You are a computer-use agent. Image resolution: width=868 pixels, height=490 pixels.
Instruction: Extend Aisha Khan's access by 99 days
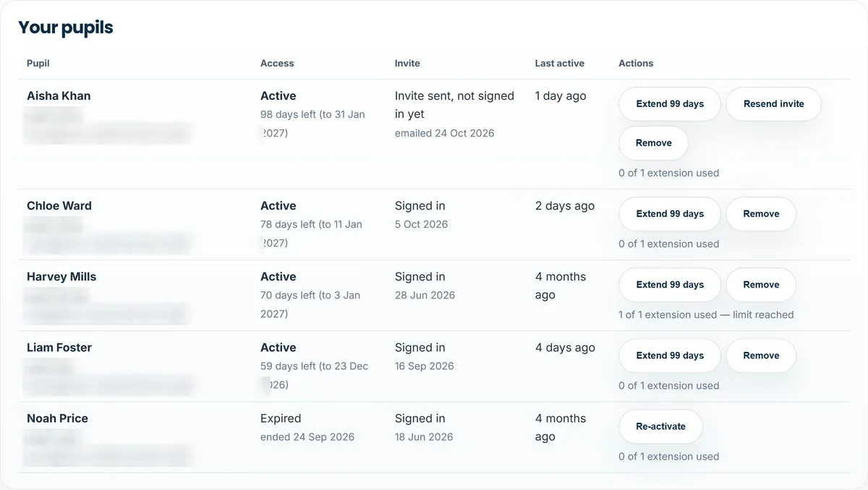(670, 104)
